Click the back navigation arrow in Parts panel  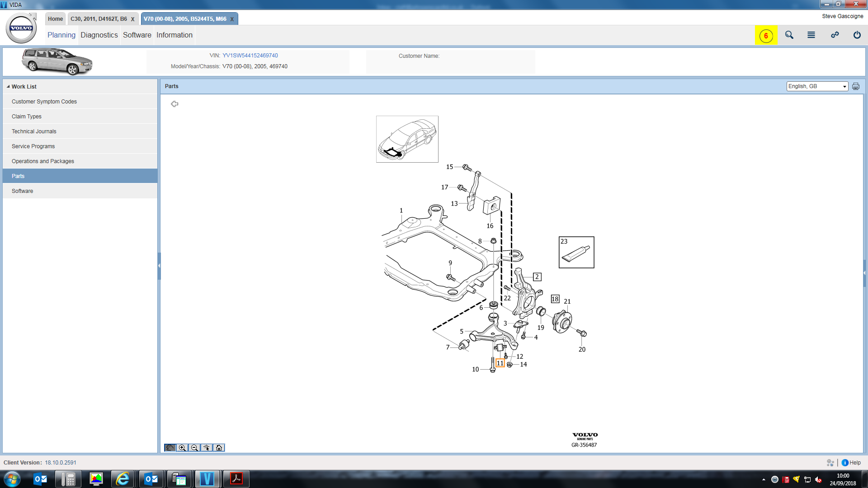point(175,103)
